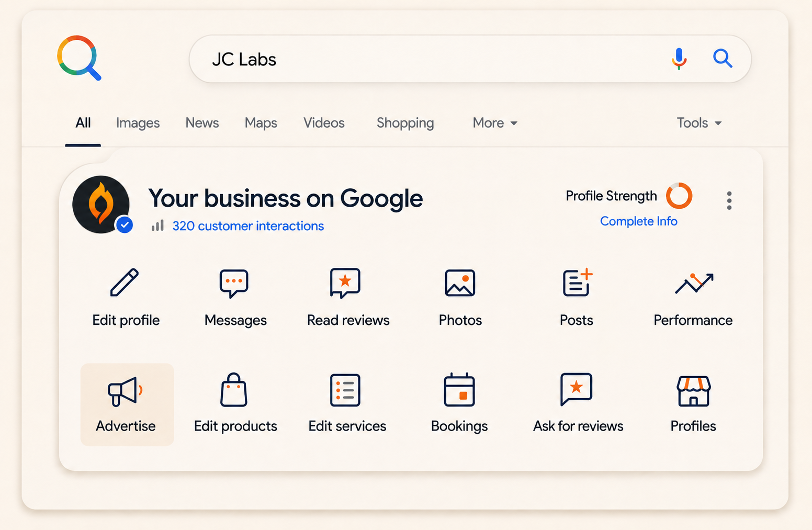Click the bar chart interactions icon
This screenshot has height=530, width=812.
click(157, 225)
